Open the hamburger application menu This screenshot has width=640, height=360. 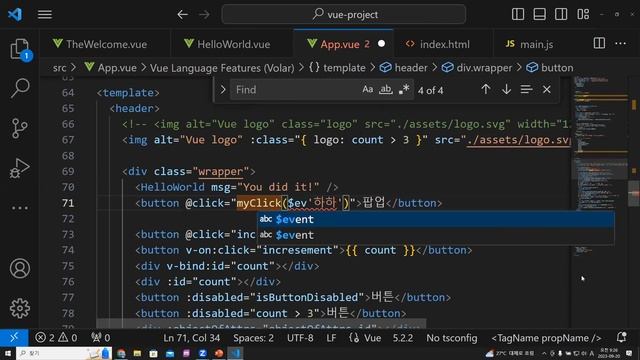coord(45,14)
